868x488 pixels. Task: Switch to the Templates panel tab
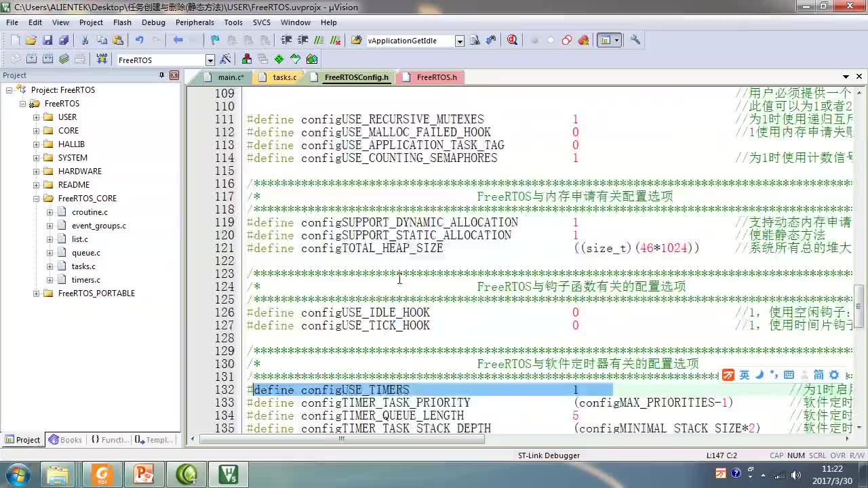click(x=154, y=440)
